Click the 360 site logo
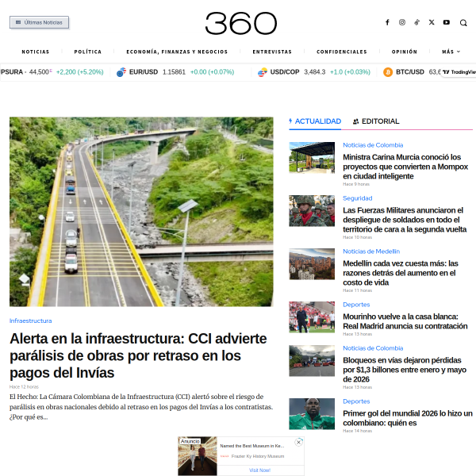The width and height of the screenshot is (476, 476). 241,23
